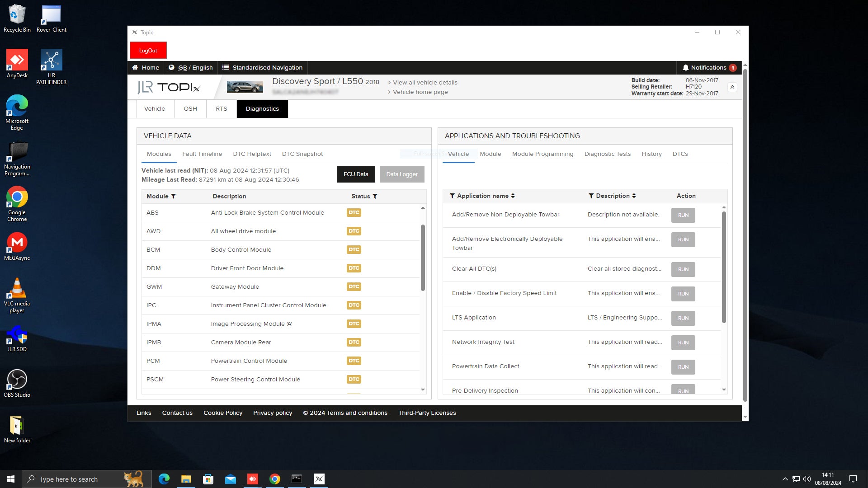Select the Standardised Navigation icon
Screen dimensions: 868x488
(x=225, y=67)
